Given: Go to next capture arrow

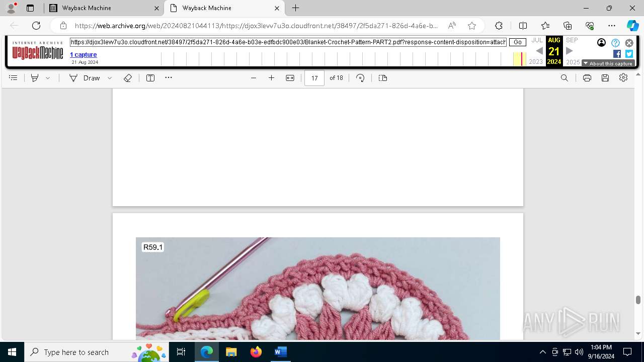Looking at the screenshot, I should tap(570, 51).
